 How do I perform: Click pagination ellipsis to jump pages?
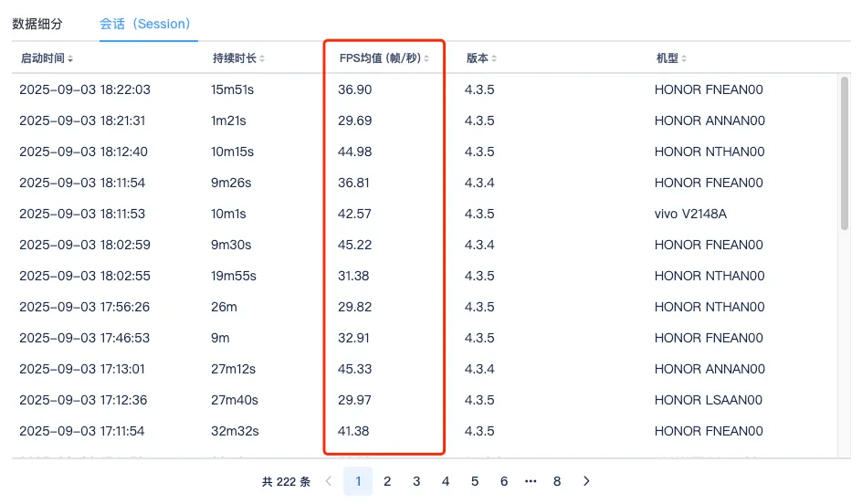[x=531, y=481]
